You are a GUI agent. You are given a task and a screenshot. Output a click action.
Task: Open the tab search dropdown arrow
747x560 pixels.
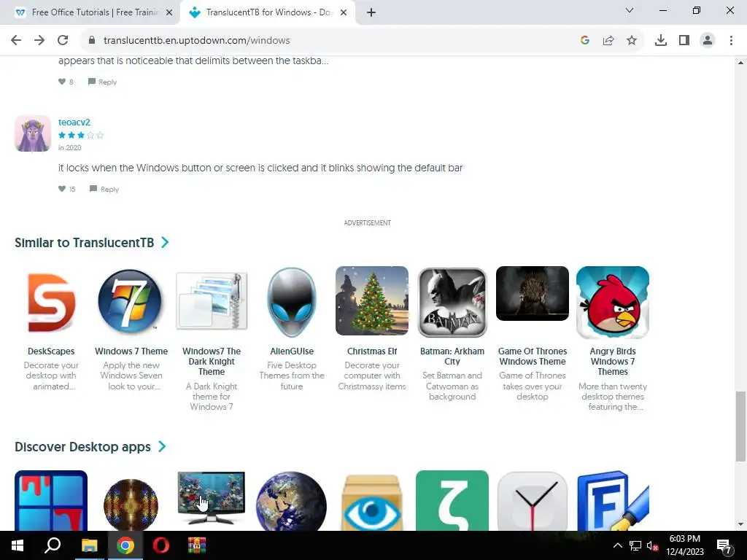pyautogui.click(x=630, y=10)
